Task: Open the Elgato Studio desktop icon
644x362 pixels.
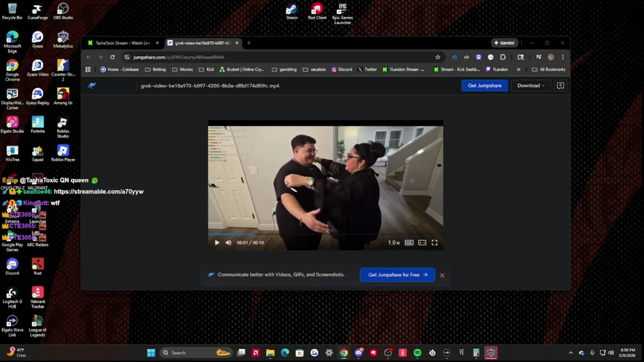Action: pyautogui.click(x=12, y=125)
